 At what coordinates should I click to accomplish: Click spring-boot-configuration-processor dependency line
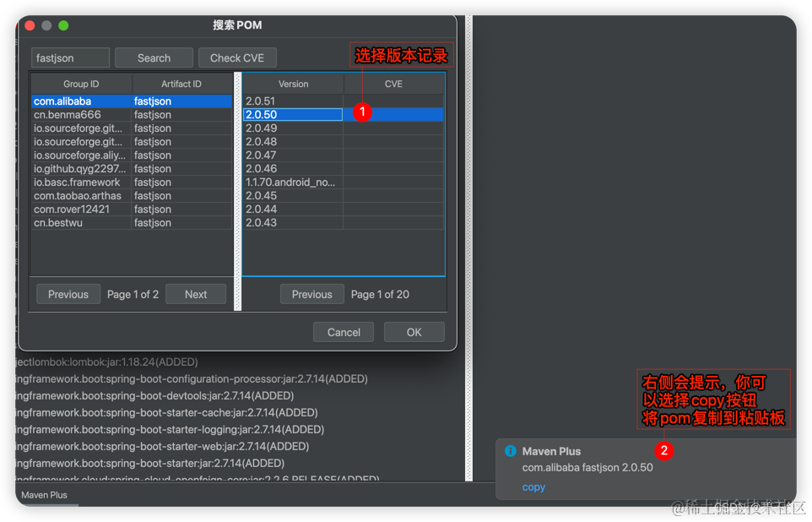(192, 379)
